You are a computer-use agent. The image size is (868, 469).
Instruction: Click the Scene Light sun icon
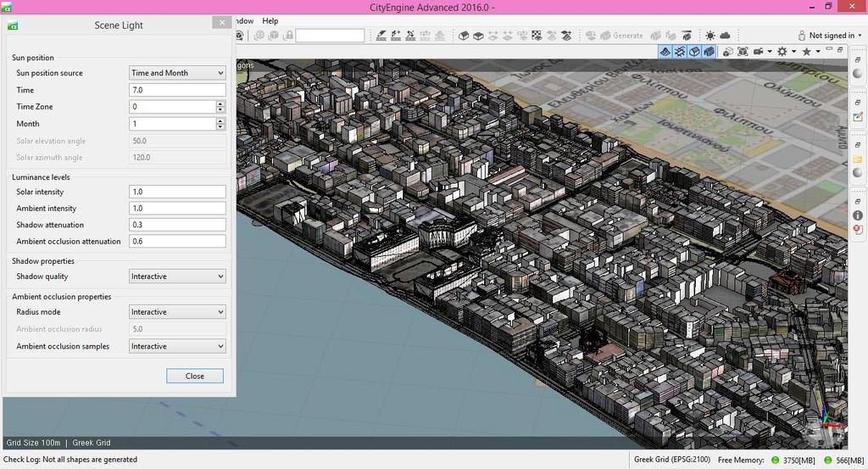click(x=710, y=36)
